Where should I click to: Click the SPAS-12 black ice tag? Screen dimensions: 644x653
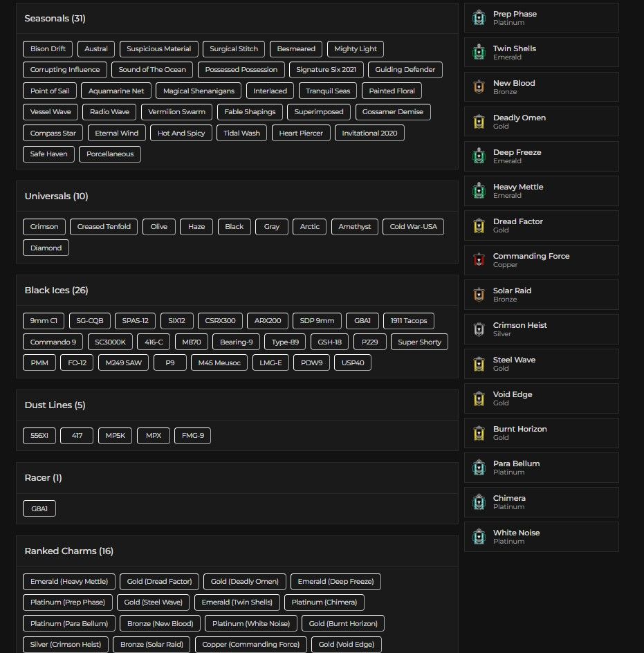click(135, 321)
